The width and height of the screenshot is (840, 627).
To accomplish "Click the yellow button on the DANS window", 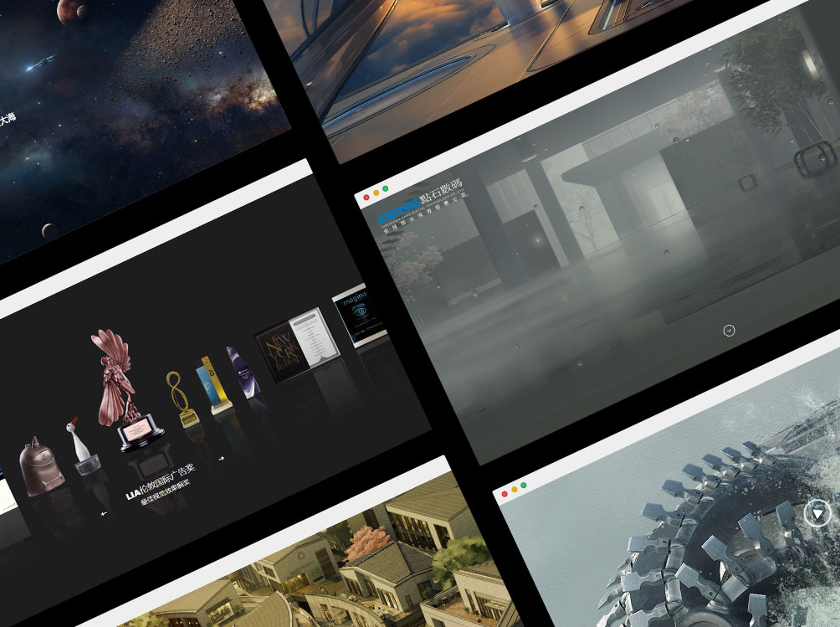I will coord(376,193).
